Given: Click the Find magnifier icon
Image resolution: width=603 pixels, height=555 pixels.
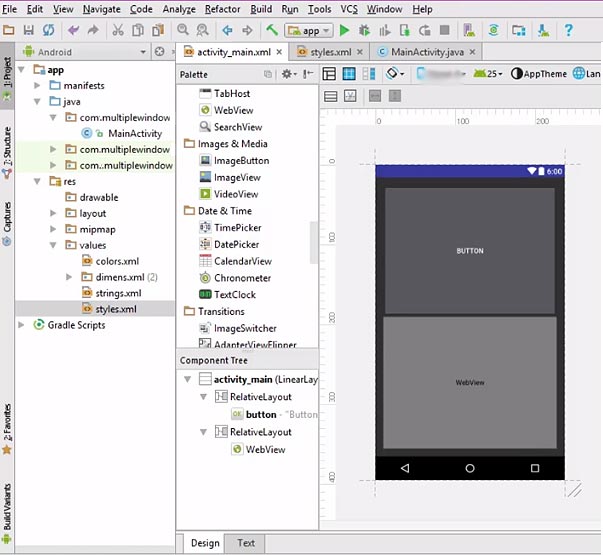Looking at the screenshot, I should (x=183, y=30).
